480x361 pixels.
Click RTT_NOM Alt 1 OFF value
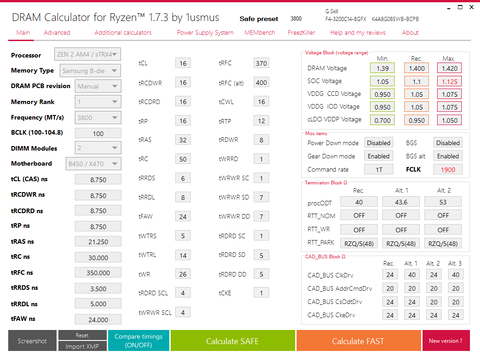[401, 215]
